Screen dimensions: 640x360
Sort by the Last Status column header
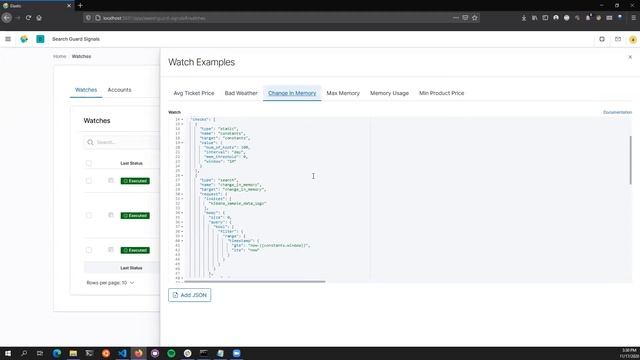coord(131,163)
